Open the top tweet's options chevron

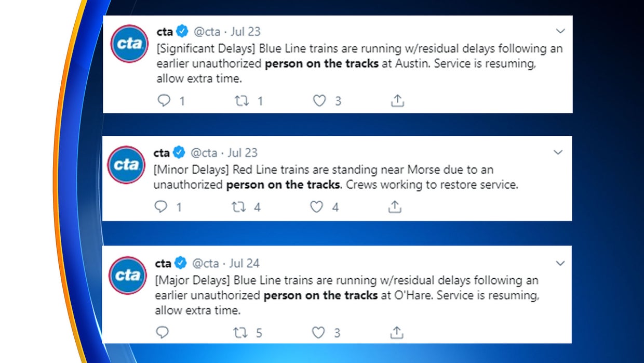(560, 31)
